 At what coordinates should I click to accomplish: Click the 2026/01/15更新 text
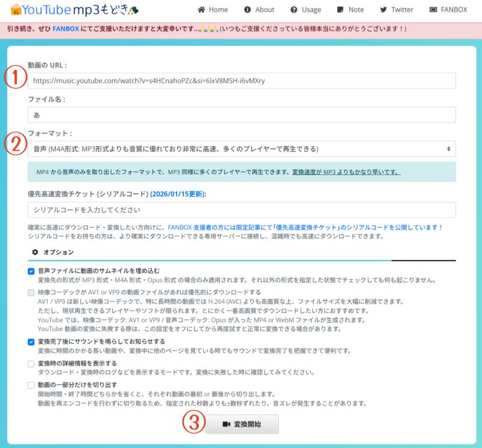coord(178,194)
